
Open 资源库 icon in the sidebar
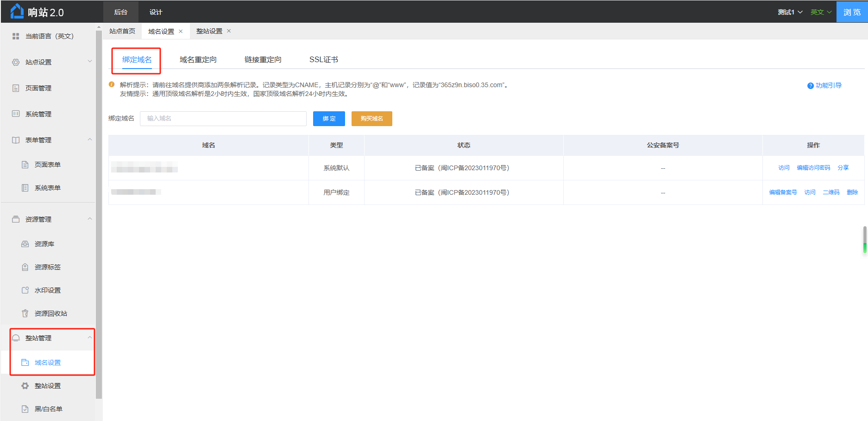pos(25,244)
